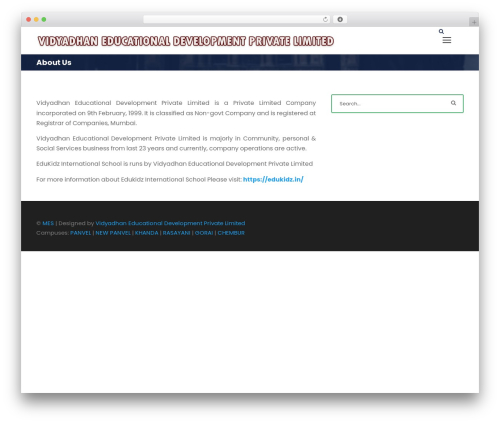Click the About Us page heading
This screenshot has width=500, height=423.
point(54,62)
